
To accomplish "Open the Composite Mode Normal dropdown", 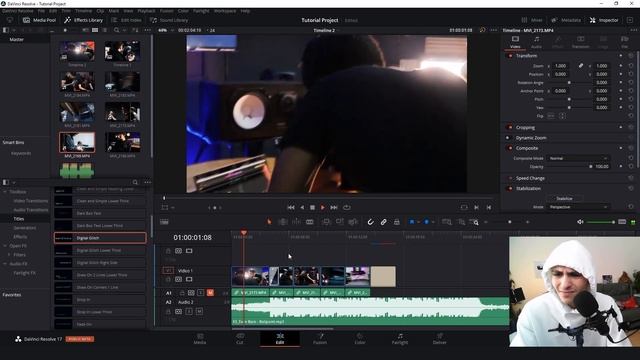I will coord(578,158).
